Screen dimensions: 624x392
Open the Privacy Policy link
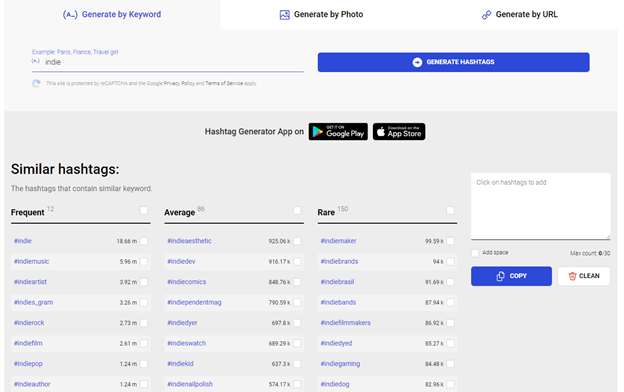179,84
